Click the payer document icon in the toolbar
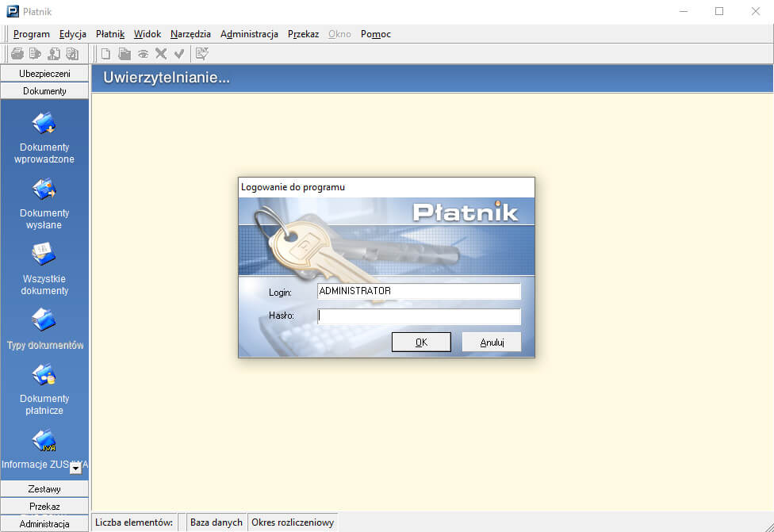Viewport: 774px width, 532px height. pos(54,53)
